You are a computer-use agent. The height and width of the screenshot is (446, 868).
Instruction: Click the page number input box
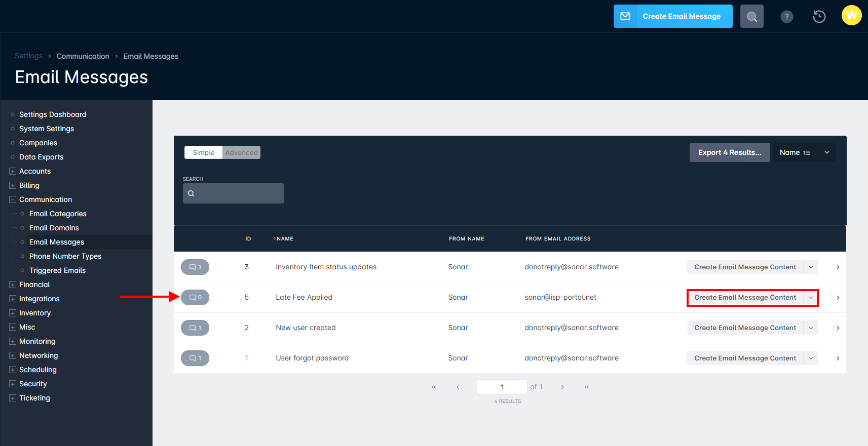502,387
